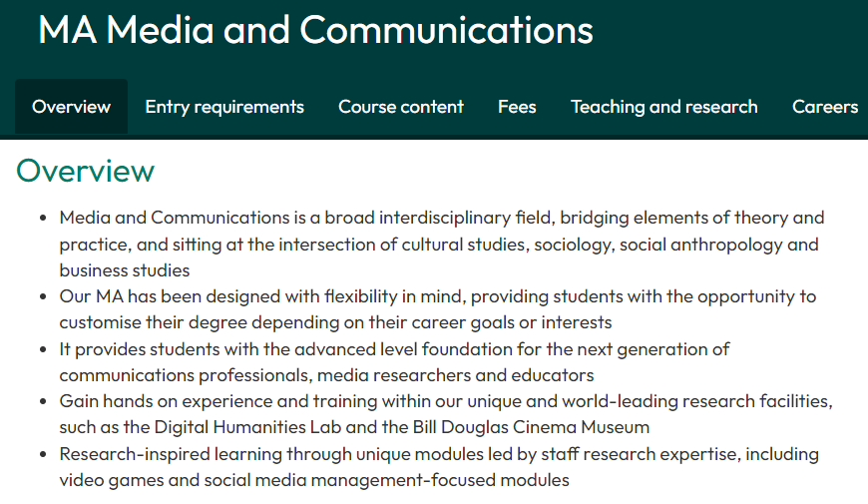Go to the Fees tab

point(517,107)
